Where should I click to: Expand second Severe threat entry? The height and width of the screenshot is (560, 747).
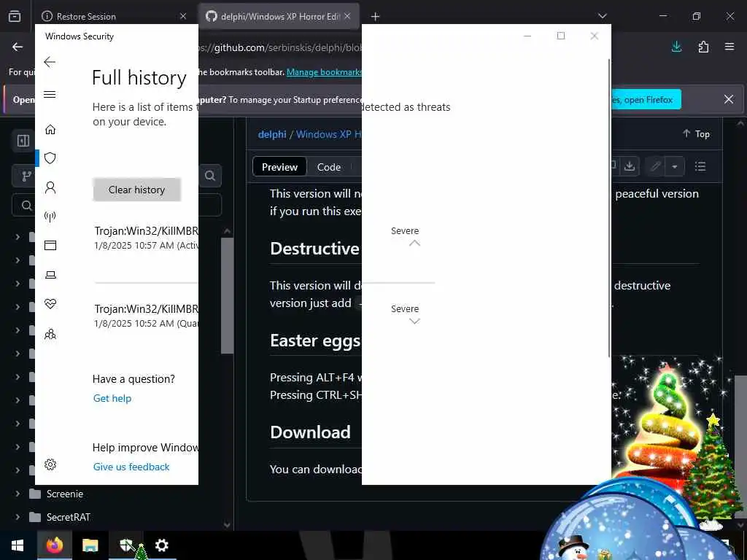click(414, 322)
